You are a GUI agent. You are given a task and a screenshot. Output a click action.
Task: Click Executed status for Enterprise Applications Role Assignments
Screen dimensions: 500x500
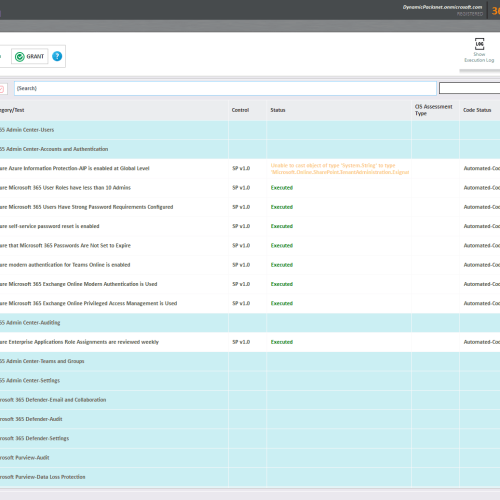(282, 342)
